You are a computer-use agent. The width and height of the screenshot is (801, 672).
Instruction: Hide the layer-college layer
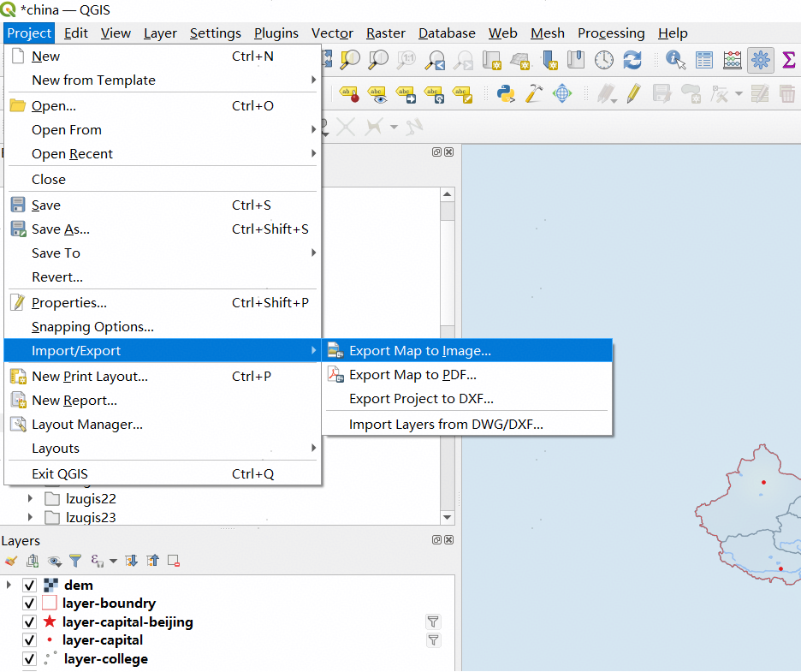(x=30, y=659)
